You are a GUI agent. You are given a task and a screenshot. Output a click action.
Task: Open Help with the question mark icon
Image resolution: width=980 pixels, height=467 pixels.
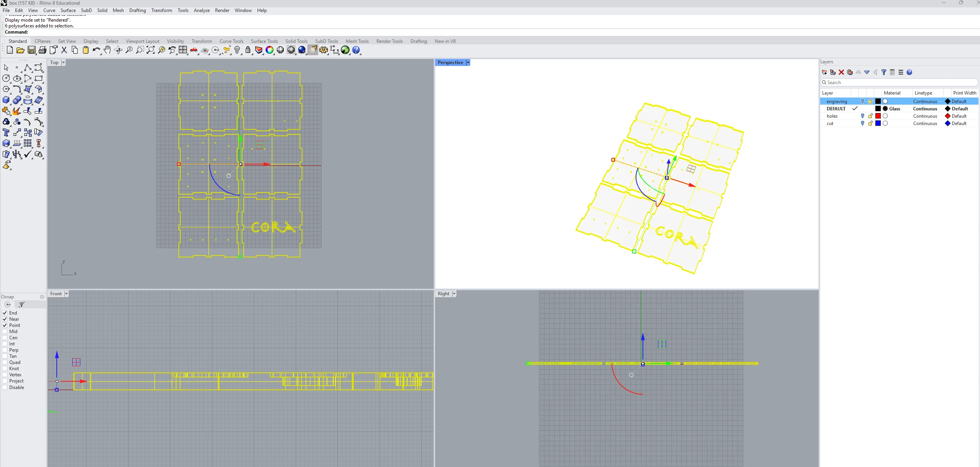(356, 50)
